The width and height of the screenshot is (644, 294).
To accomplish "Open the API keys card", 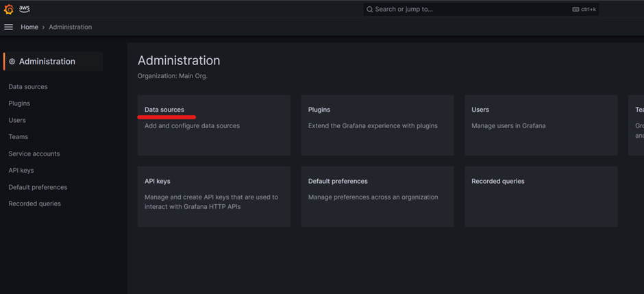I will pos(214,197).
